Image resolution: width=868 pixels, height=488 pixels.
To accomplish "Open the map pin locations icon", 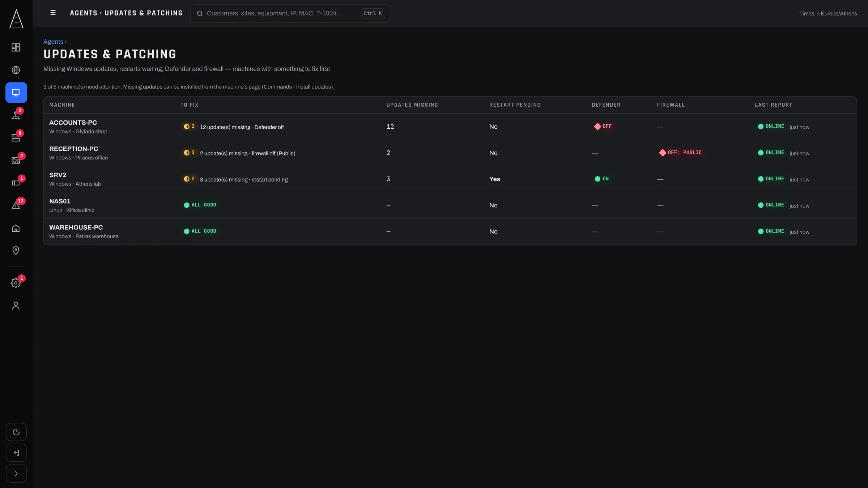I will 16,251.
